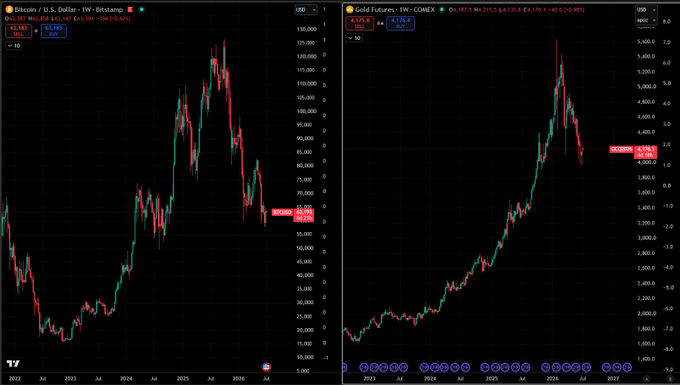Click the green market status dot on Bitcoin chart
680x385 pixels.
(141, 9)
